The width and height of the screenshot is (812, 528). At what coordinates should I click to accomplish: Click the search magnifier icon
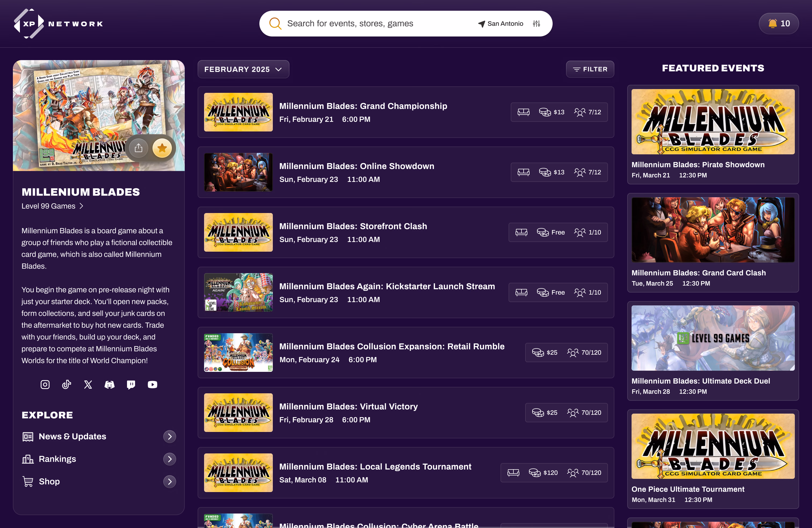point(275,24)
